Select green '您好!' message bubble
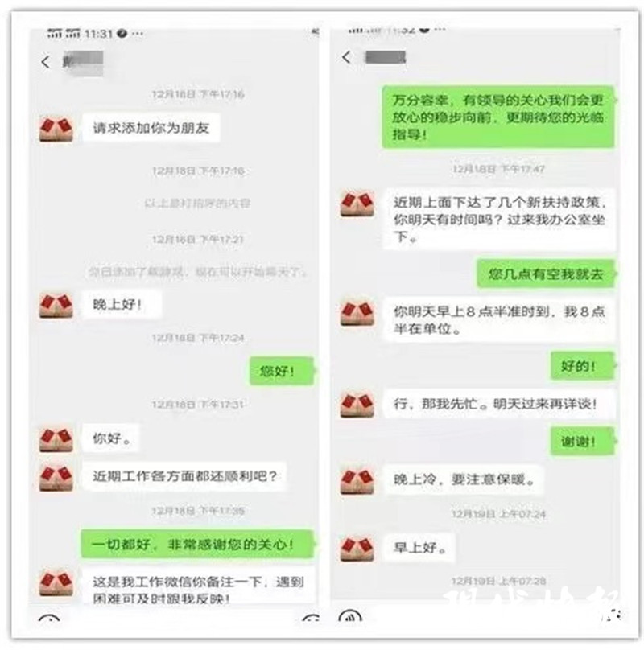The width and height of the screenshot is (644, 650). (281, 371)
